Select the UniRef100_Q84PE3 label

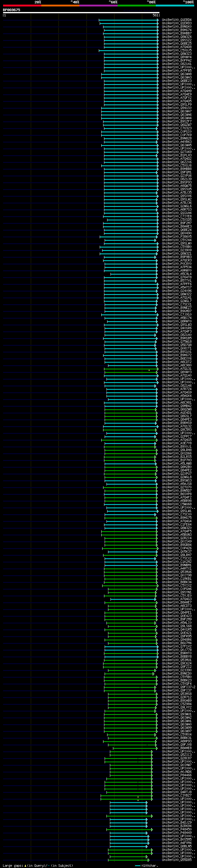coord(177,419)
